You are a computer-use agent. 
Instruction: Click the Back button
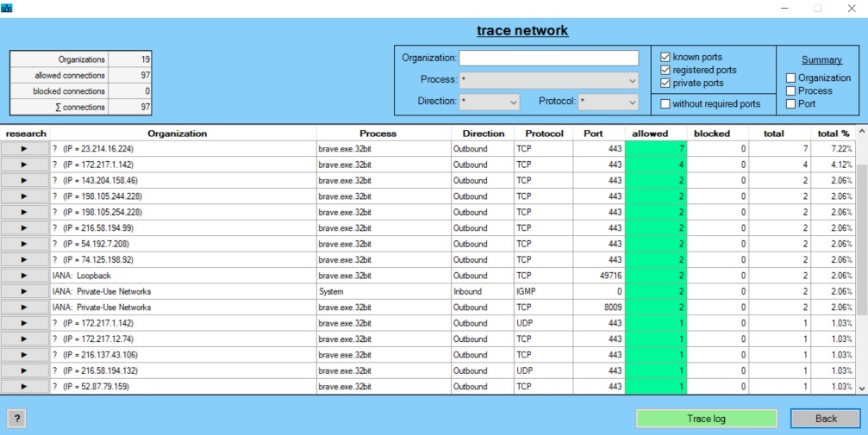(826, 419)
